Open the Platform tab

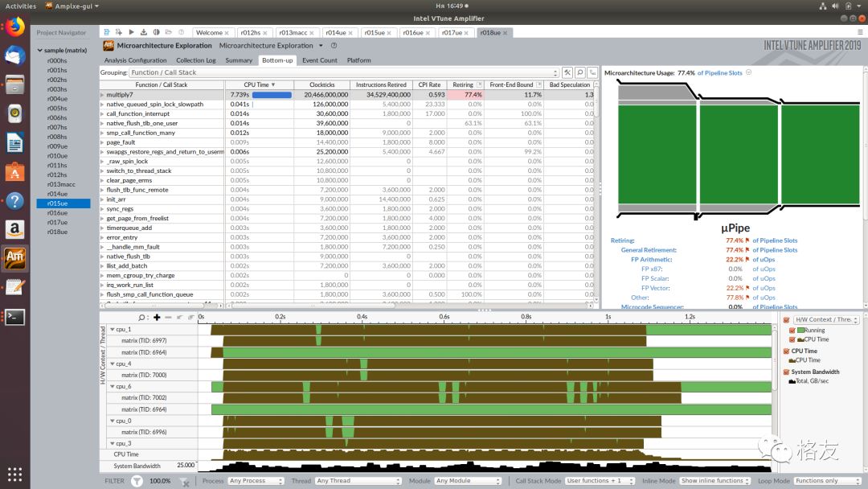tap(358, 60)
